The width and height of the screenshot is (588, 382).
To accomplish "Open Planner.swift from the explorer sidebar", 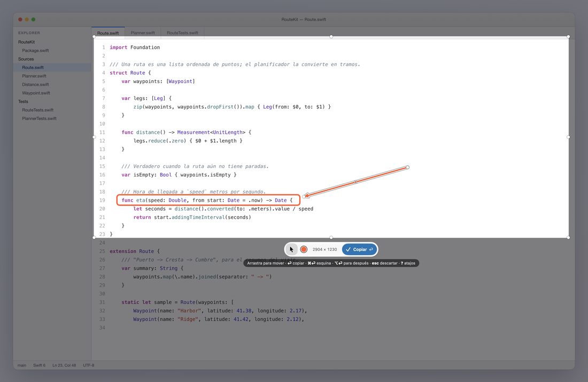I will pyautogui.click(x=34, y=76).
